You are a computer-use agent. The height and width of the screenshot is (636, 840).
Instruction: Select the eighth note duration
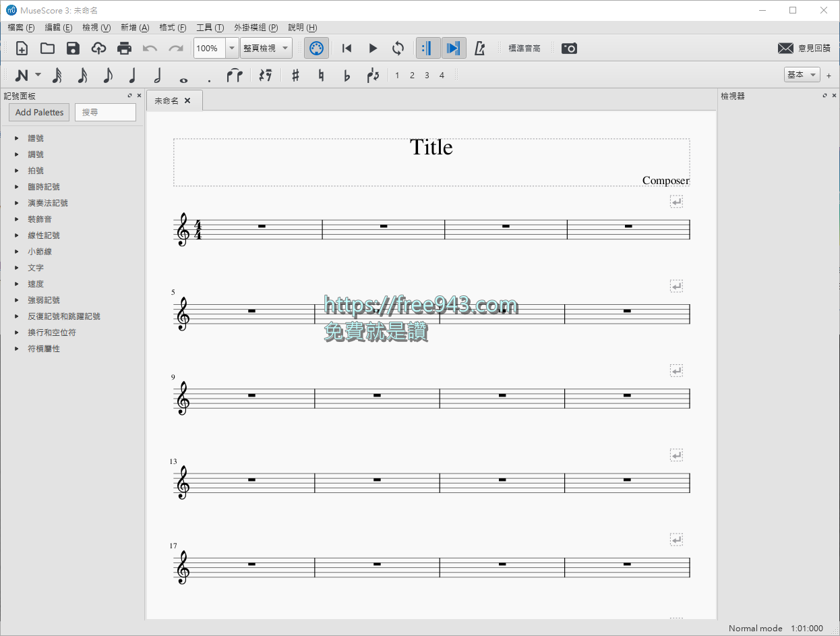coord(107,75)
